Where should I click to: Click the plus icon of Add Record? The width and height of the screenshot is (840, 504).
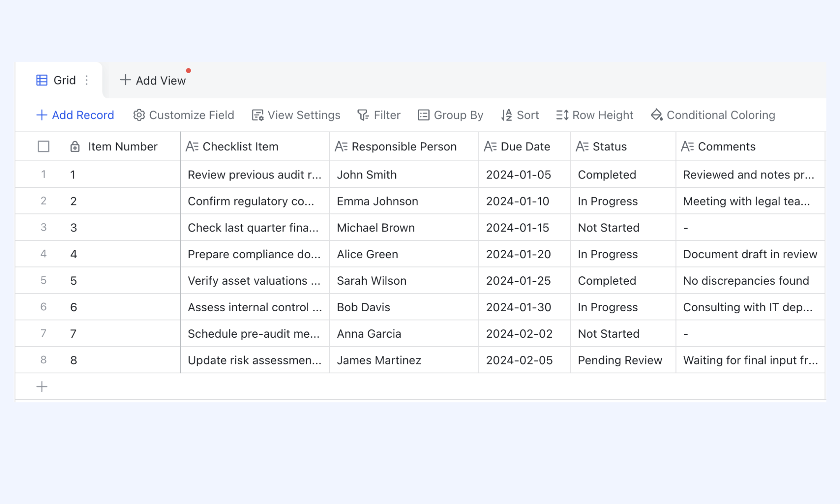click(42, 115)
